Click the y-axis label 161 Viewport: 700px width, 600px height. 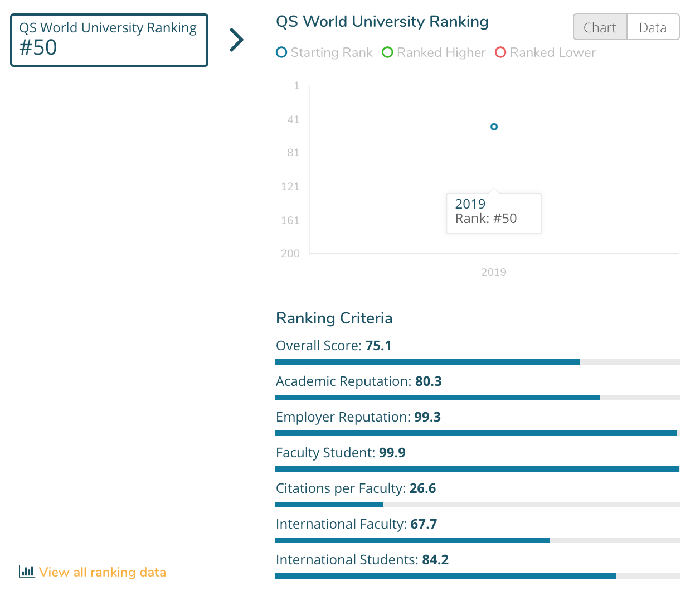pos(290,221)
